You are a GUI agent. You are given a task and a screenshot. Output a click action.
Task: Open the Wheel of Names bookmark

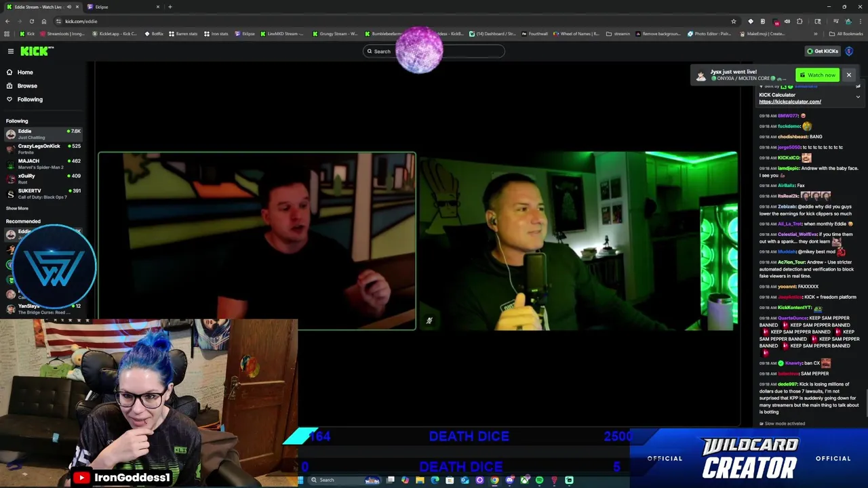pyautogui.click(x=576, y=34)
